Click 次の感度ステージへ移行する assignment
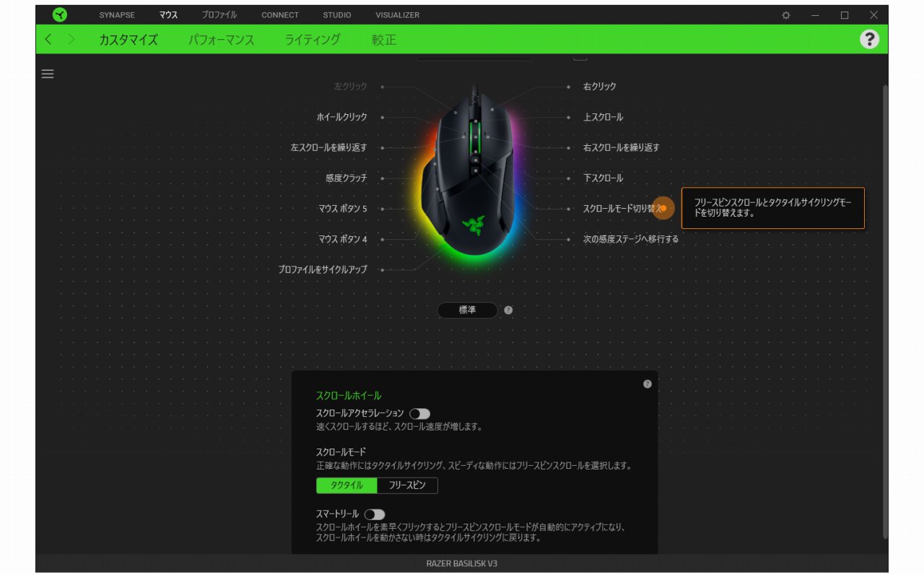 pyautogui.click(x=631, y=239)
